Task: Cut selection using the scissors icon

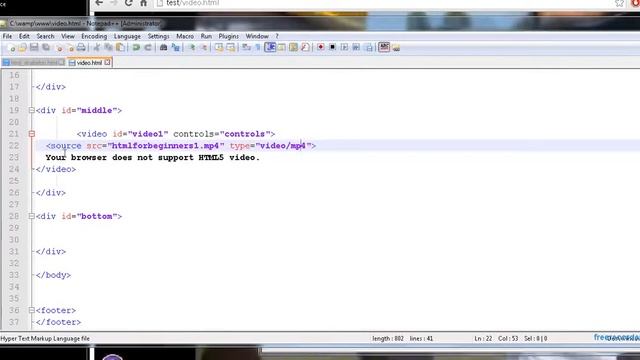Action: coord(97,48)
